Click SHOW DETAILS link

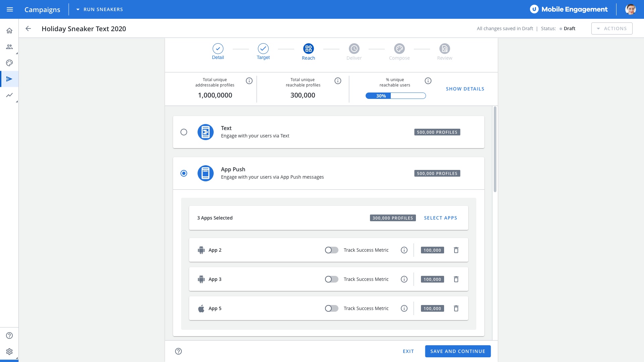coord(465,89)
